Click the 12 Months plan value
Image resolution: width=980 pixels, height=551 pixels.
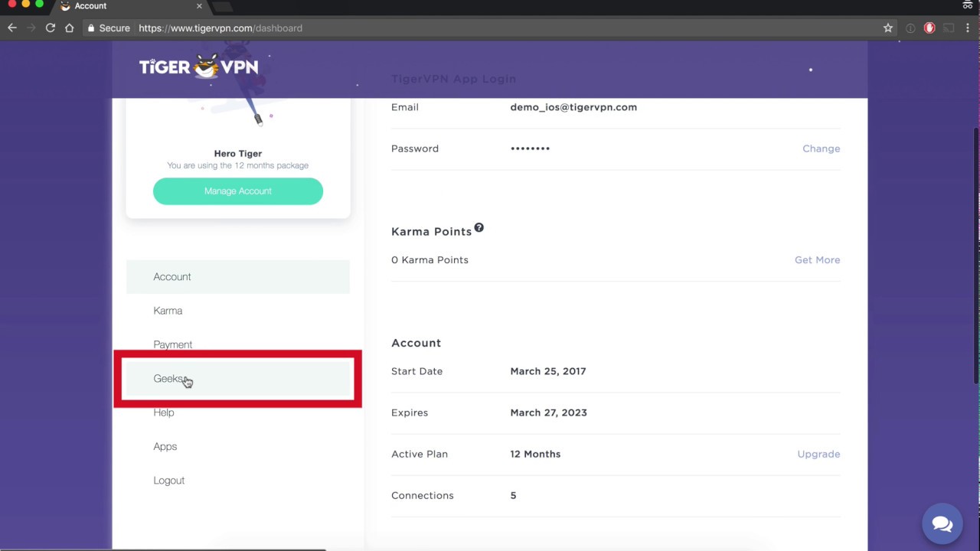coord(535,454)
